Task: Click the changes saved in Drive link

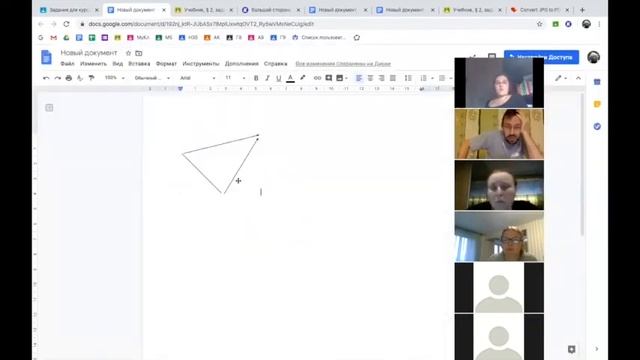Action: 343,64
